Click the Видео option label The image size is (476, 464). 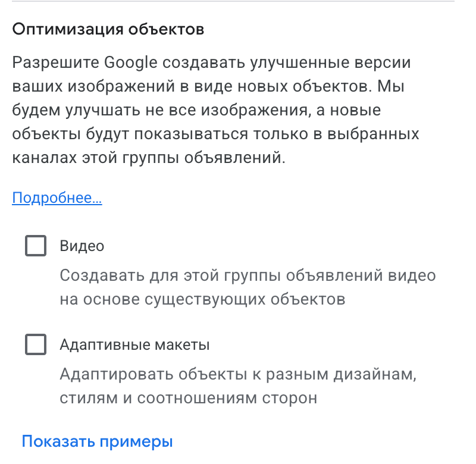pos(82,246)
